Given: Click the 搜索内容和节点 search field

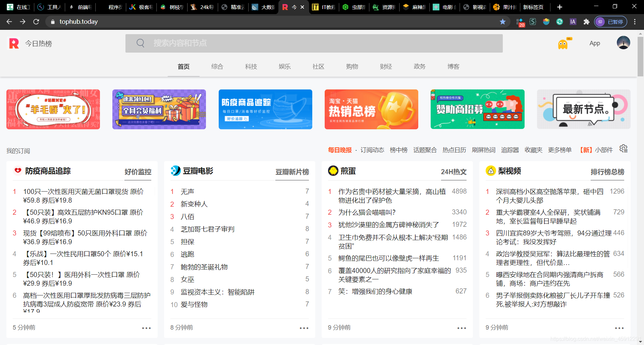Looking at the screenshot, I should pos(314,43).
